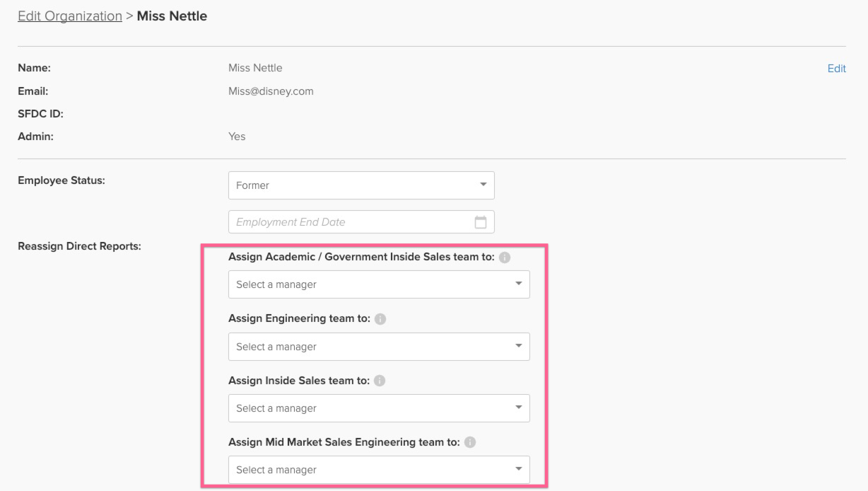Select the Miss Nettle breadcrumb item
The width and height of the screenshot is (868, 491).
point(172,16)
